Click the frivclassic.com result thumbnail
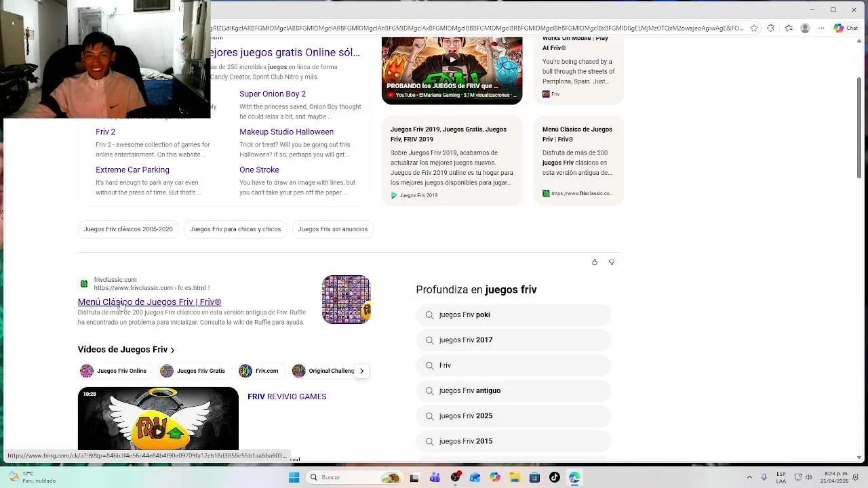Viewport: 868px width, 488px height. 346,299
